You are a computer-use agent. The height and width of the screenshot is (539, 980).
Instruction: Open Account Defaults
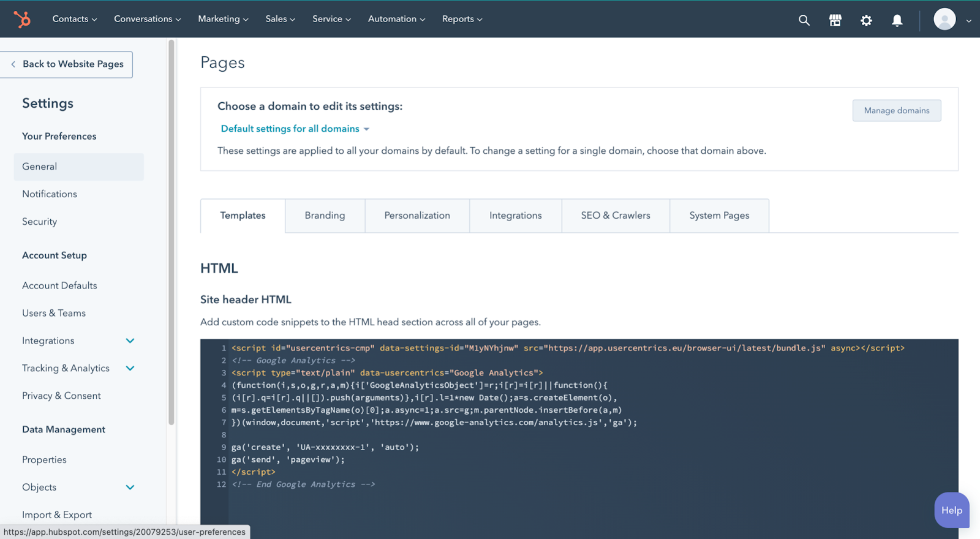click(59, 285)
